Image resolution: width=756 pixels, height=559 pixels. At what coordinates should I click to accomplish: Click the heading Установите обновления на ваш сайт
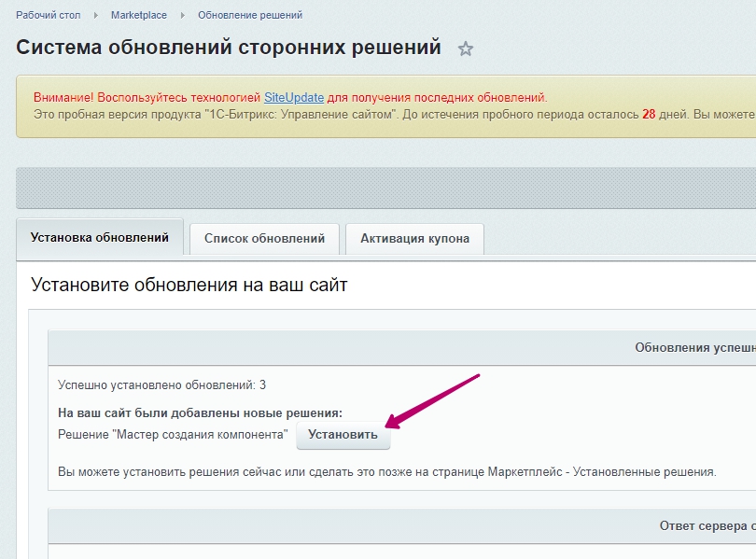click(x=189, y=285)
